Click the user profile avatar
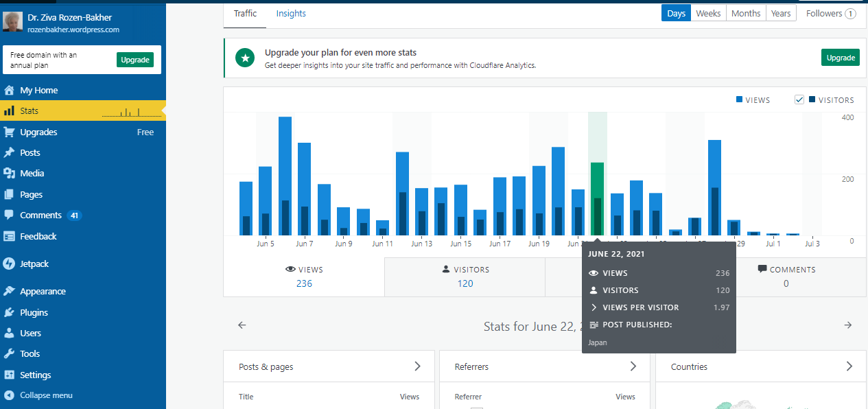Viewport: 868px width, 409px height. 13,23
